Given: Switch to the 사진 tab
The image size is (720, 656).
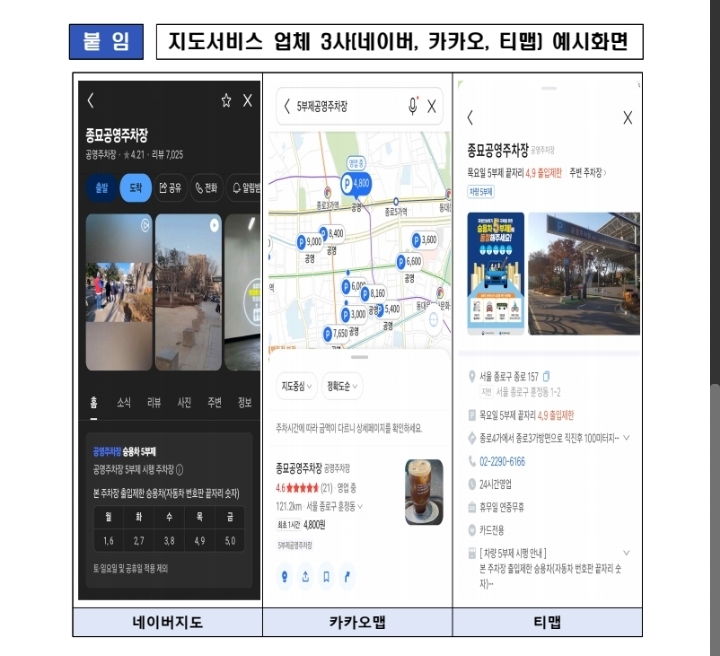Looking at the screenshot, I should 184,403.
